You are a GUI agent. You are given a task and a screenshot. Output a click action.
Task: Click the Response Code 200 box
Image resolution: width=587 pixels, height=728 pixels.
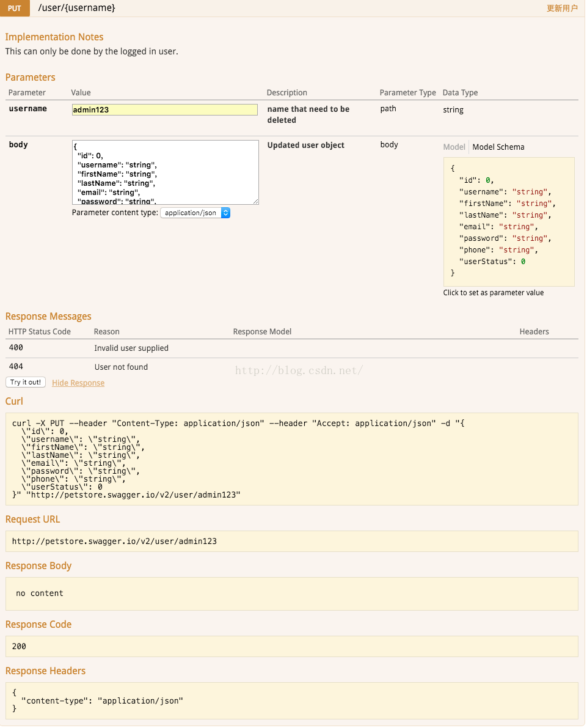click(292, 646)
